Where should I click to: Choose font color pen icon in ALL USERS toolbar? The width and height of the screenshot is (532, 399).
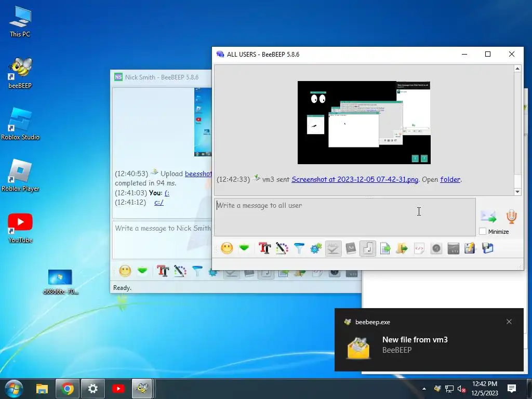coord(282,248)
